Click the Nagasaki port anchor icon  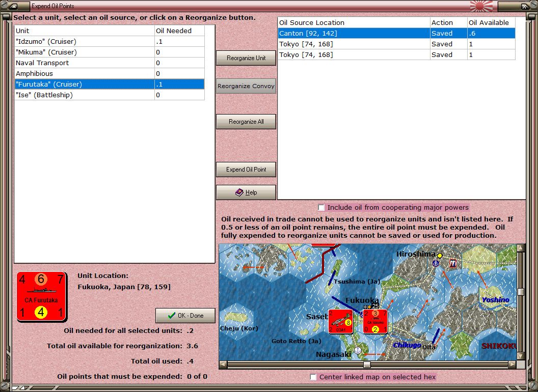pyautogui.click(x=358, y=350)
